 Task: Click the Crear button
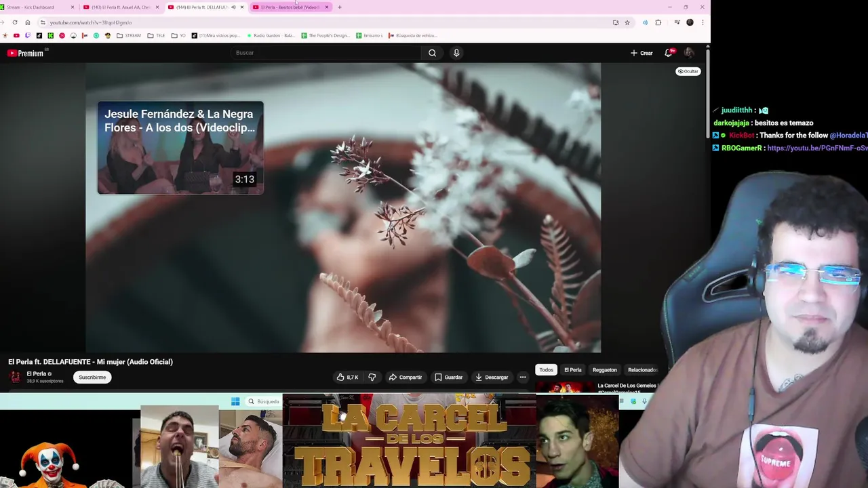[x=642, y=53]
